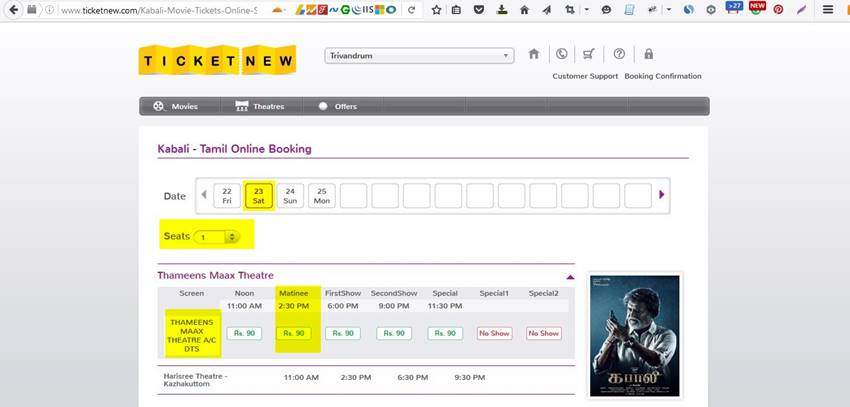
Task: Click the browser address bar URL
Action: (x=159, y=10)
